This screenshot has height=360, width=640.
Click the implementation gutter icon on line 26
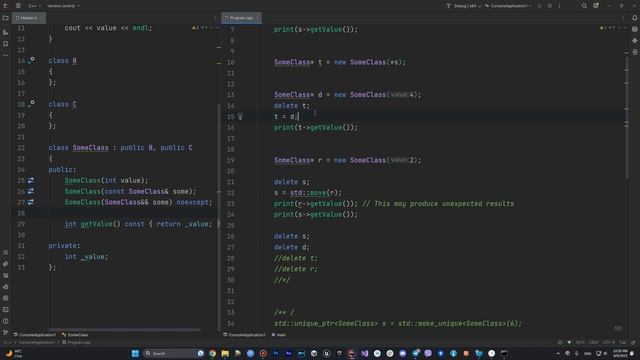pos(31,191)
